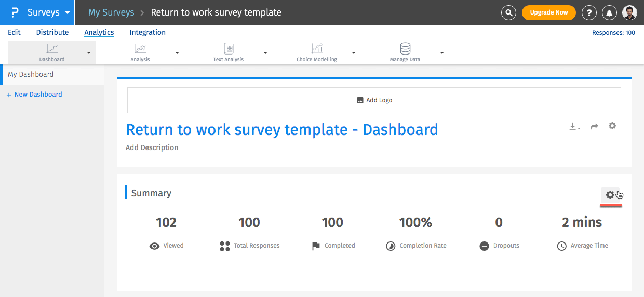
Task: Switch to the Distribute tab
Action: coord(52,32)
